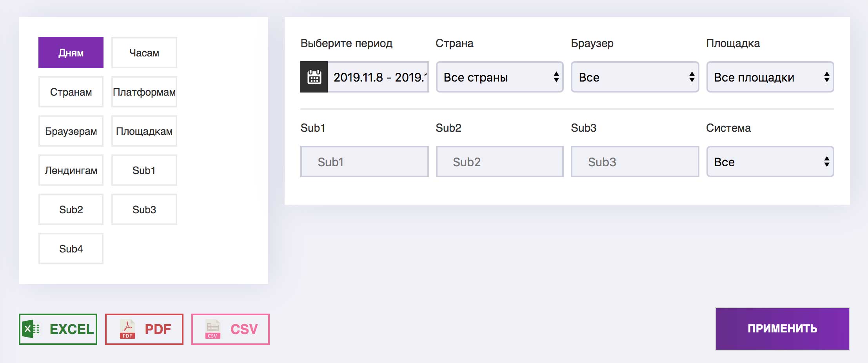Select the Sub4 grouping button
Screen dimensions: 868x363
click(71, 249)
